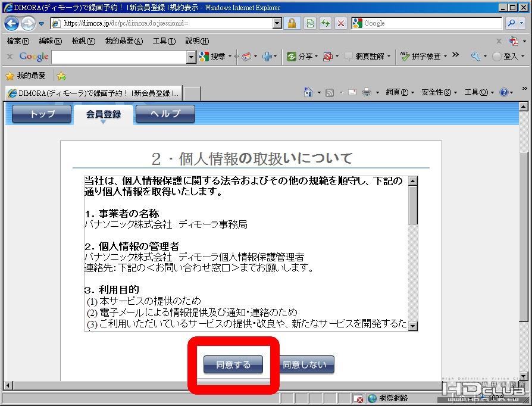Click the heading 2・個人情報の取扱いについて
This screenshot has height=406, width=532.
[252, 158]
